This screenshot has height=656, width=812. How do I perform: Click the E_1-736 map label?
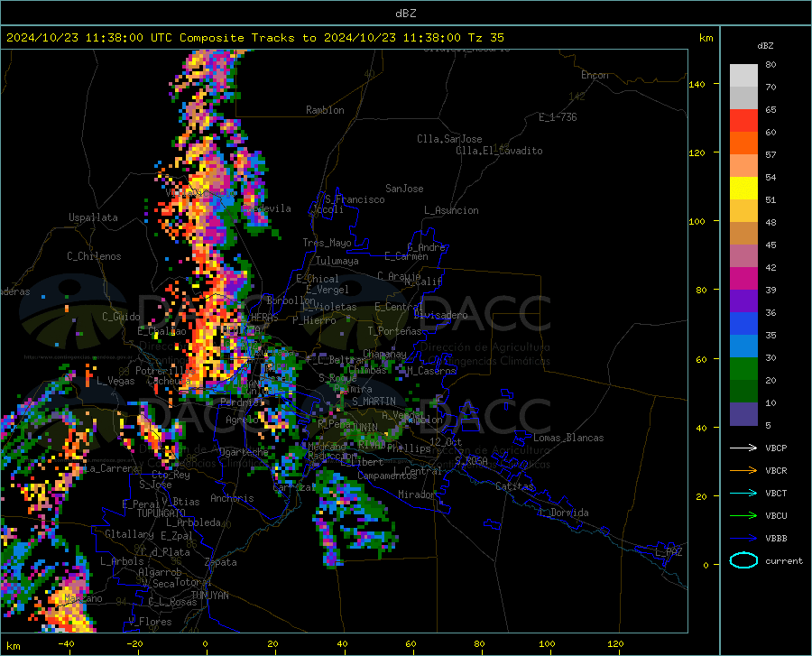[x=558, y=117]
